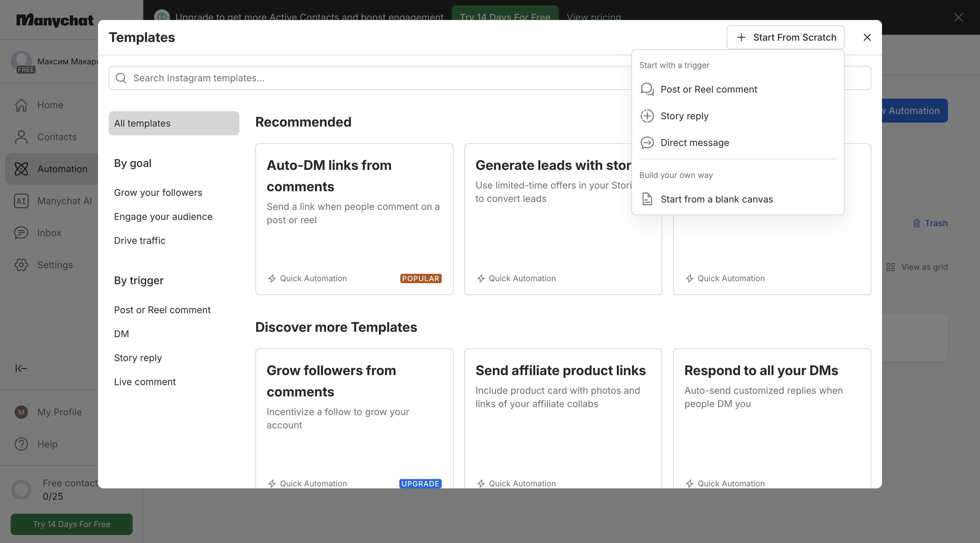Open Send affiliate product links template

tap(563, 418)
